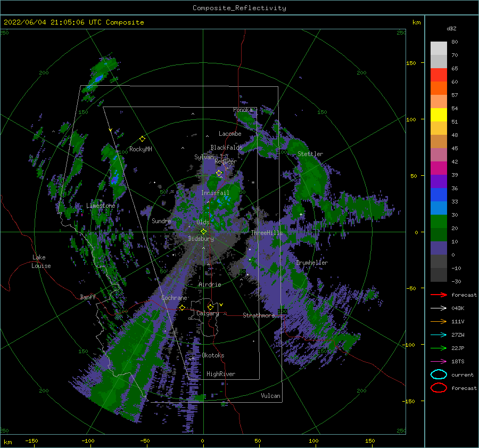Click the cyan 27ZW arrow icon
The width and height of the screenshot is (479, 448).
click(x=439, y=335)
